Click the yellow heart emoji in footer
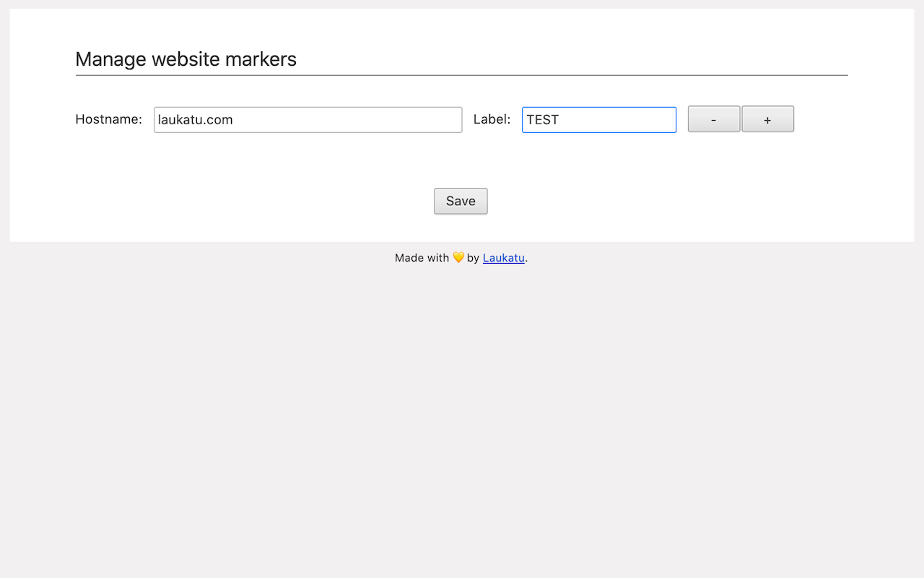The width and height of the screenshot is (924, 578). click(458, 258)
